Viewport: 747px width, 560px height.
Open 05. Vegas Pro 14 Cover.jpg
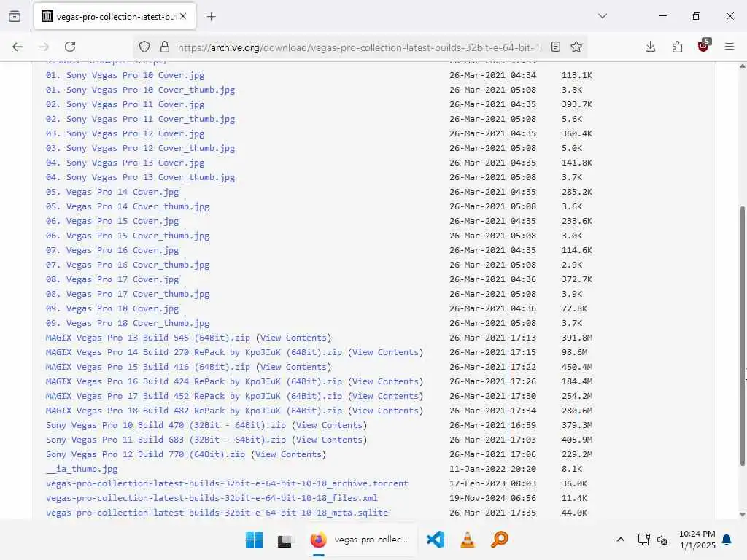click(x=112, y=192)
